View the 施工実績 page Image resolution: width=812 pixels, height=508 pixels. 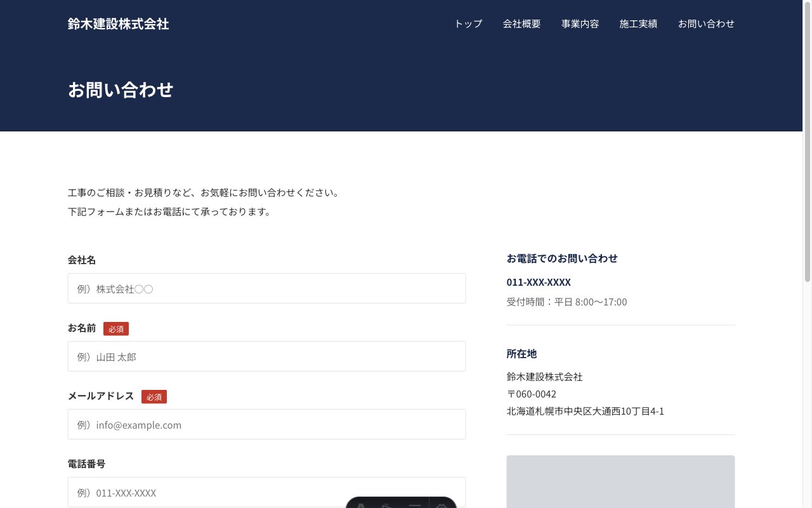(x=638, y=23)
